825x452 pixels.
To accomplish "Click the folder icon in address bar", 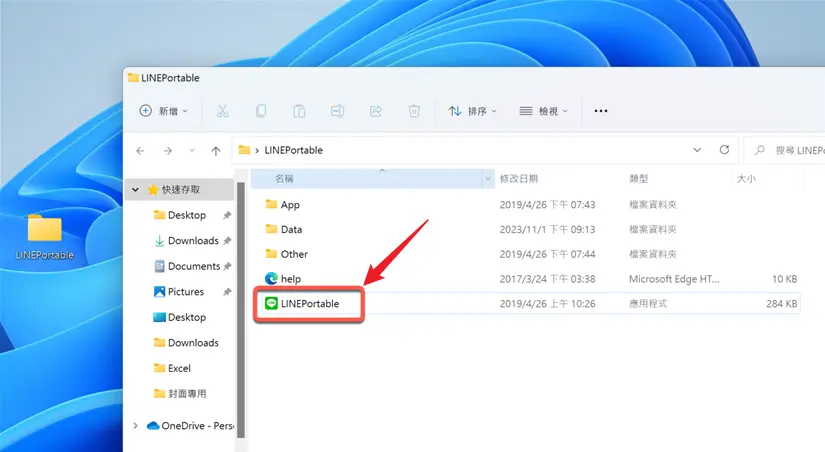I will point(244,150).
